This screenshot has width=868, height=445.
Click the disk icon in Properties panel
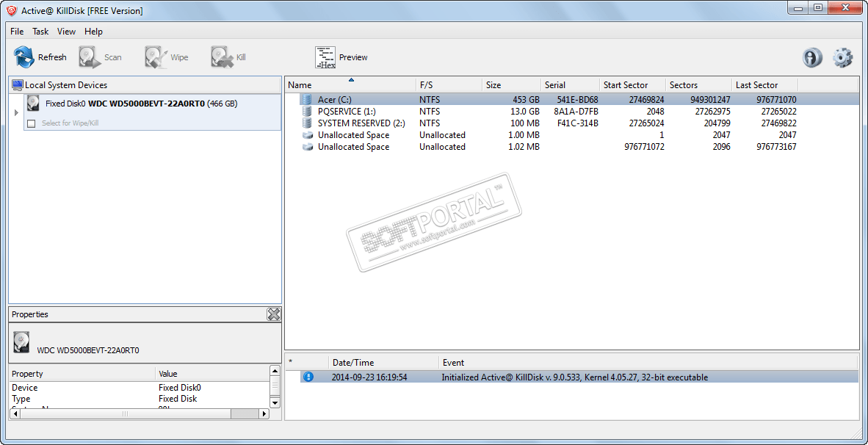click(x=21, y=342)
